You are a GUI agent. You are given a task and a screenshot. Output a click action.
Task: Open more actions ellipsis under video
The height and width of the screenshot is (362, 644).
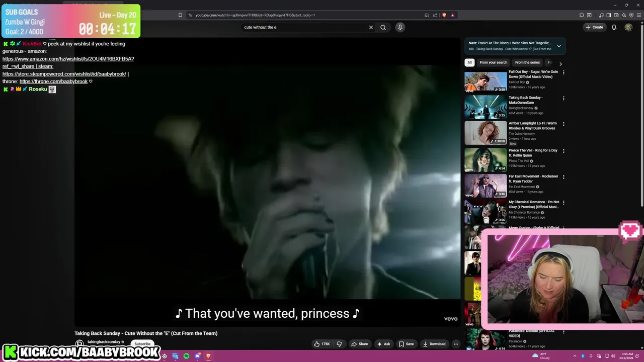456,344
